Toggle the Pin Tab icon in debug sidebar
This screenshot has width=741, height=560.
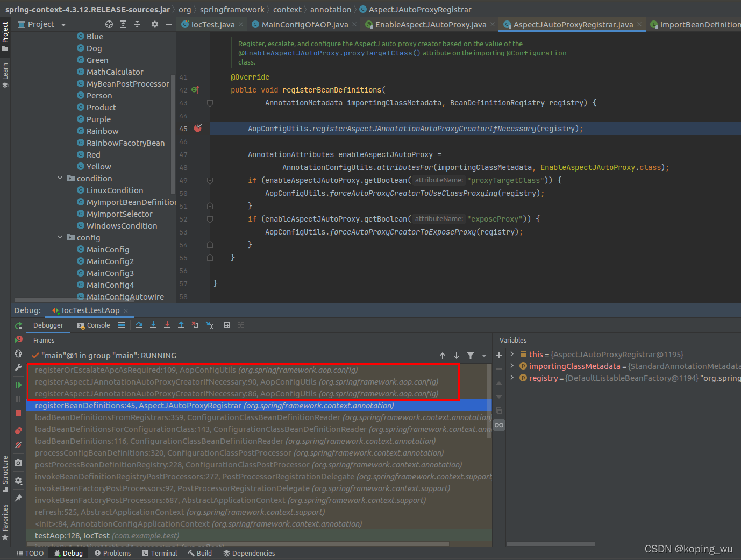[x=18, y=498]
